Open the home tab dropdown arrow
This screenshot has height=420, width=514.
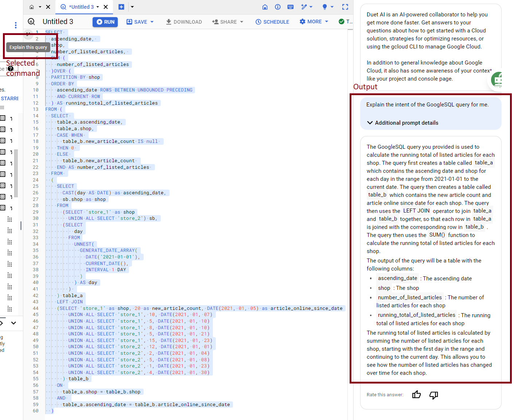point(40,7)
